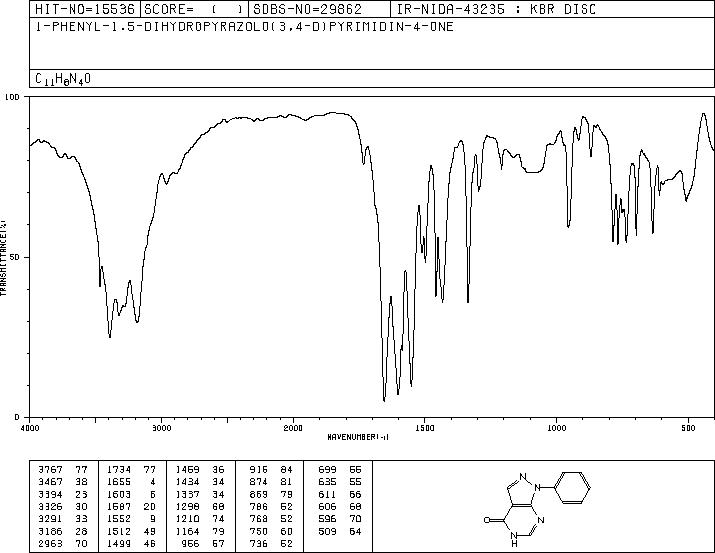Viewport: 715px width, 553px height.
Task: Click peak table entry 966
Action: coord(191,543)
